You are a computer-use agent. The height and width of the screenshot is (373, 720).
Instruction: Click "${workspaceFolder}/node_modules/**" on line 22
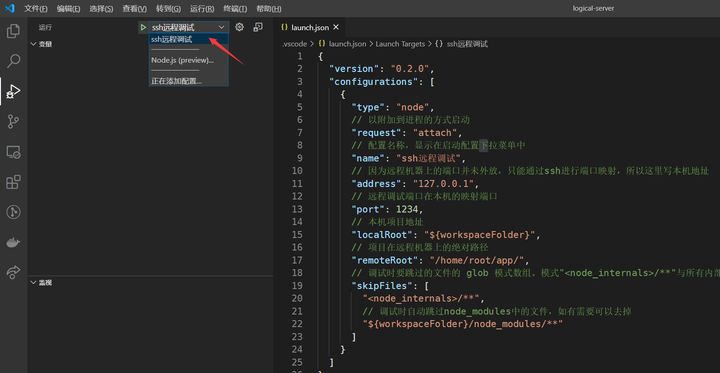[462, 324]
